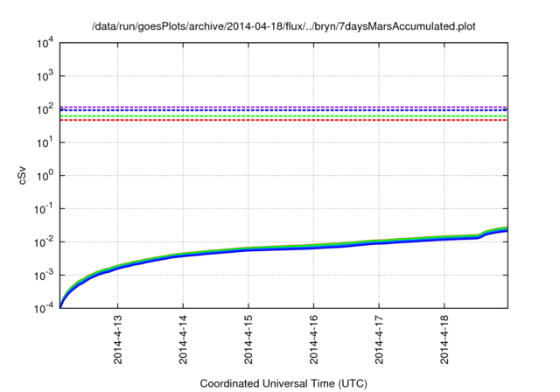Click the 10^0 y-axis label
The height and width of the screenshot is (392, 560).
[45, 175]
